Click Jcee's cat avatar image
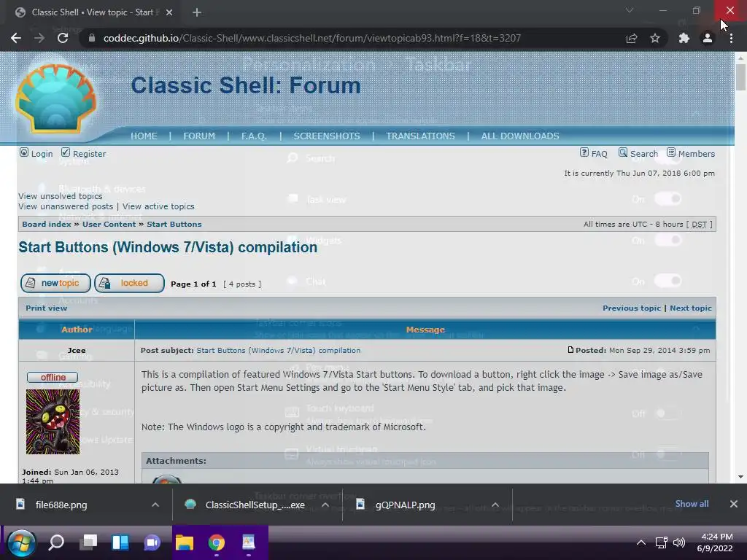Screen dimensions: 747x560 pyautogui.click(x=53, y=422)
